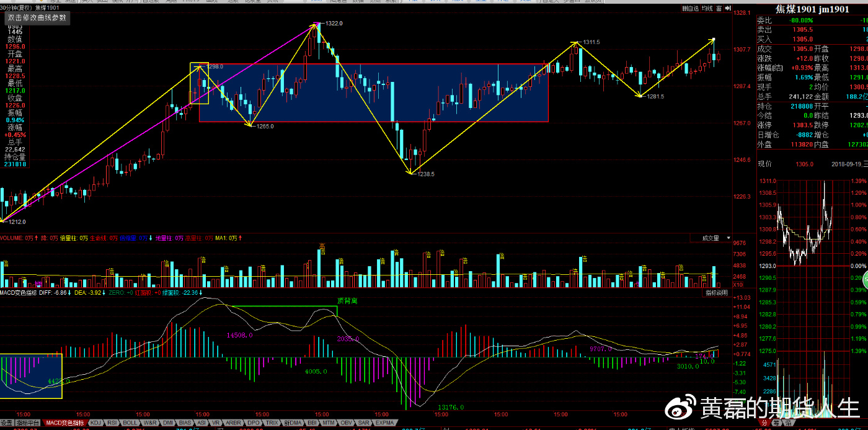Select the DPO indicator tab
Image resolution: width=868 pixels, height=430 pixels.
pyautogui.click(x=253, y=423)
